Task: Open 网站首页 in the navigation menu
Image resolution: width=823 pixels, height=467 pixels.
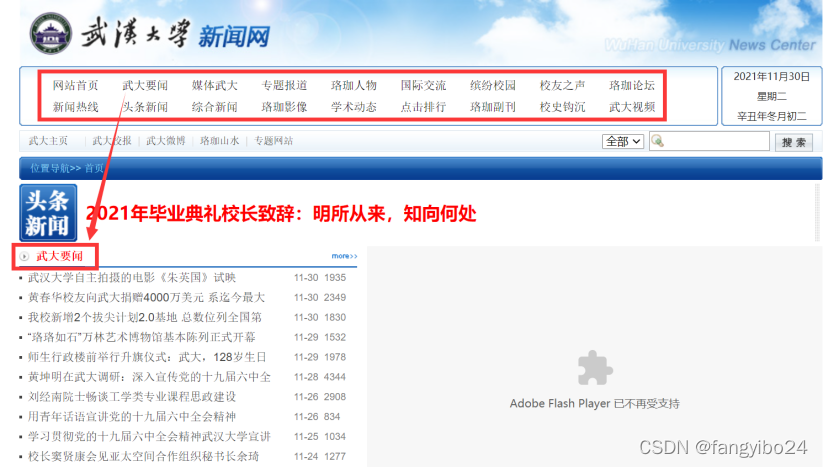Action: point(76,86)
